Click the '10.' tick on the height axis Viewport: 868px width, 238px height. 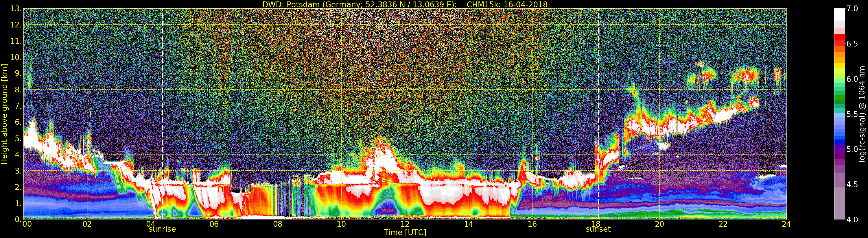pos(16,57)
